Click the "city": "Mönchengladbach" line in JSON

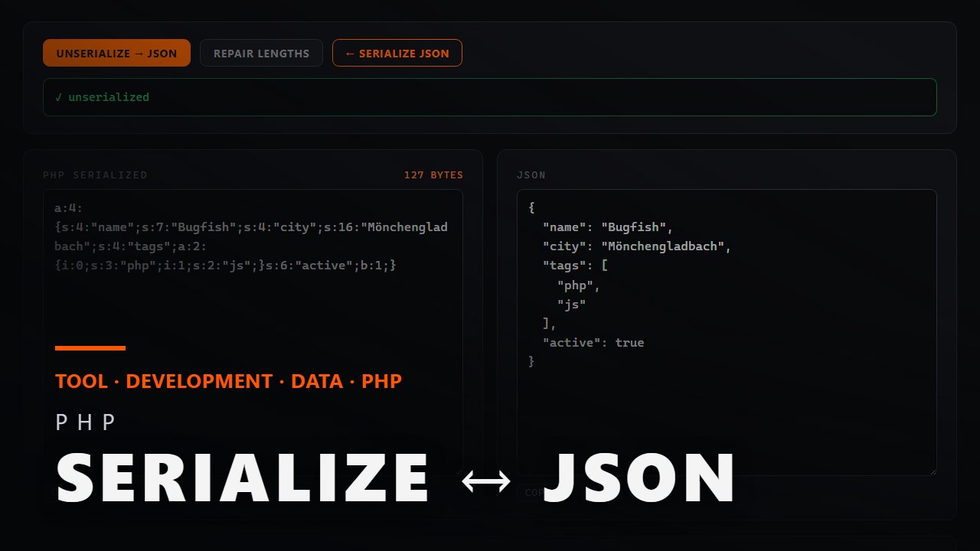click(637, 246)
